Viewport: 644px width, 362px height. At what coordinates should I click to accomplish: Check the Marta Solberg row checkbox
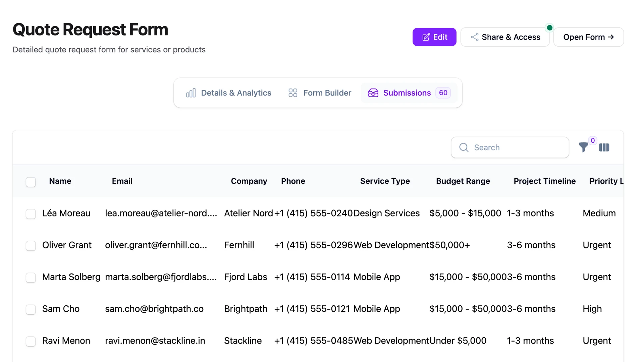coord(31,278)
